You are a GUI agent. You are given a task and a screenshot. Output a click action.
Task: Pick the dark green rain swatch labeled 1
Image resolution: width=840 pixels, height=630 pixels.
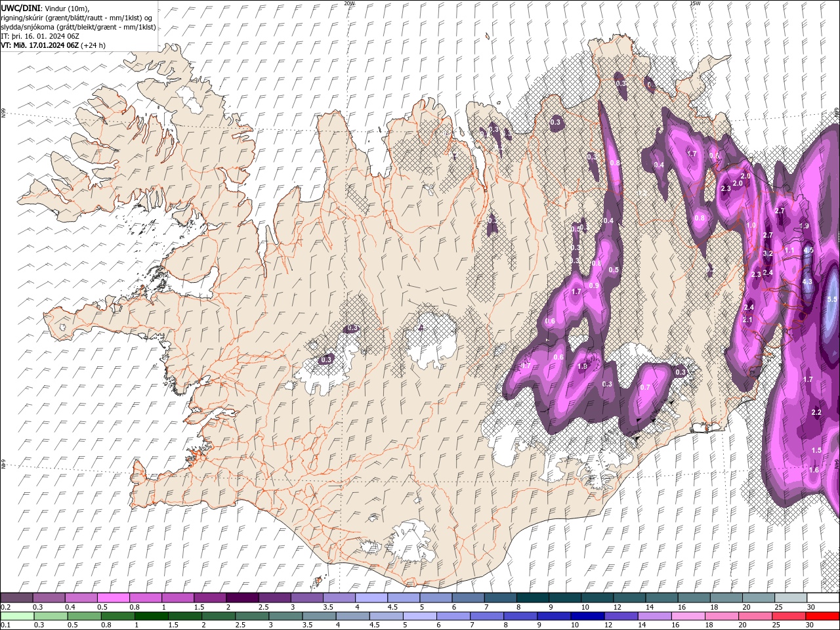(151, 616)
